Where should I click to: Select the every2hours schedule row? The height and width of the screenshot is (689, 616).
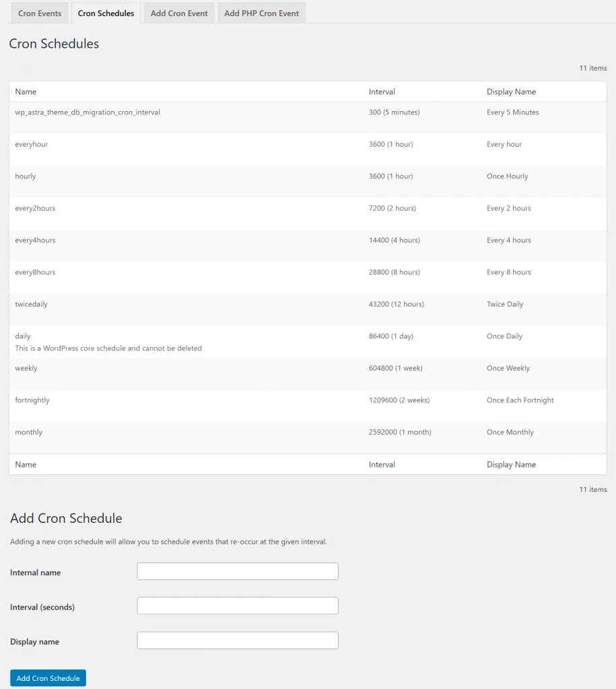tap(35, 208)
